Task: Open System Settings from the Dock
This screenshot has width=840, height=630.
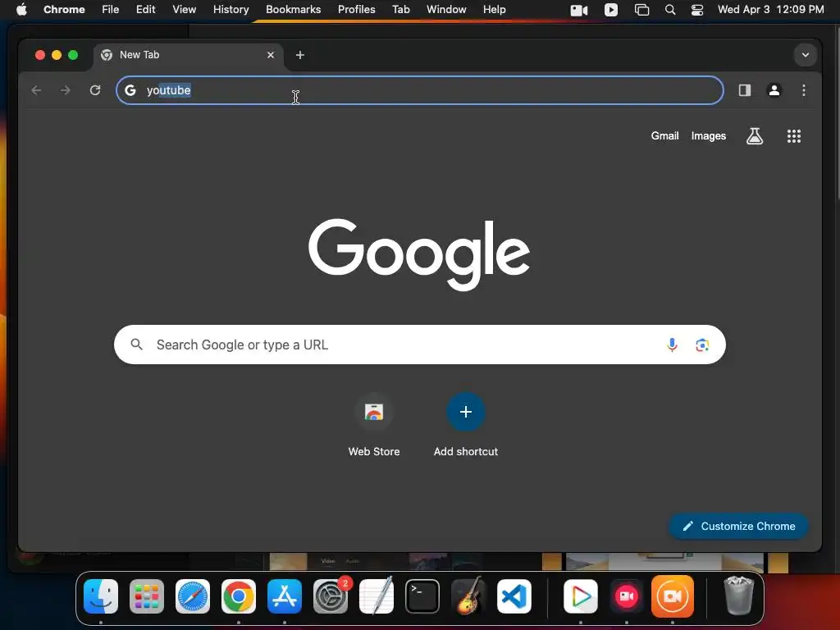Action: tap(331, 596)
